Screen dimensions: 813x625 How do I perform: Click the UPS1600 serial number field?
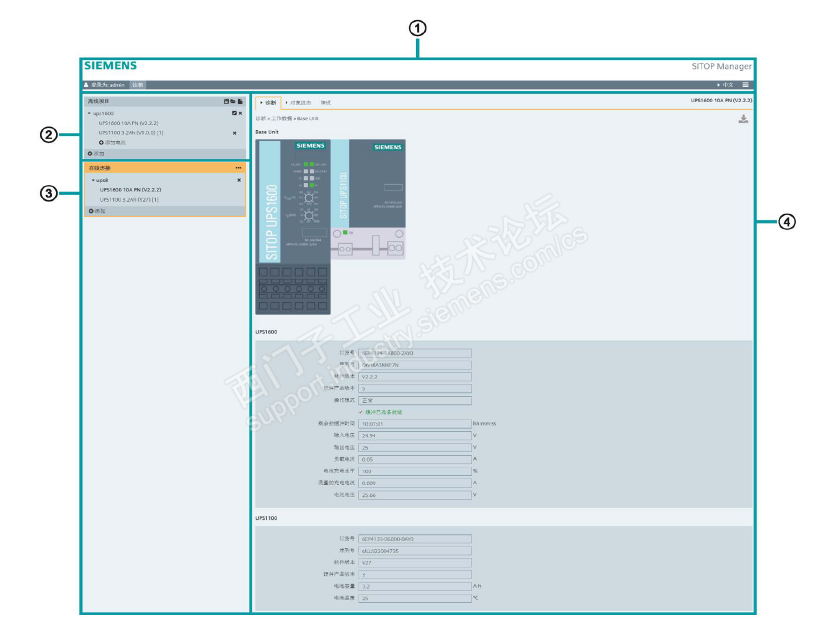[x=415, y=365]
